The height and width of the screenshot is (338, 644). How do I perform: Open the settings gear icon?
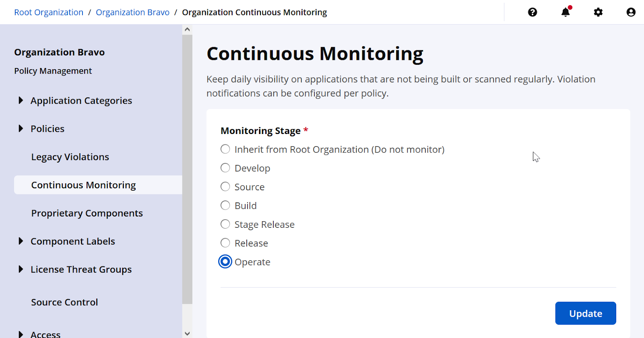click(x=598, y=12)
